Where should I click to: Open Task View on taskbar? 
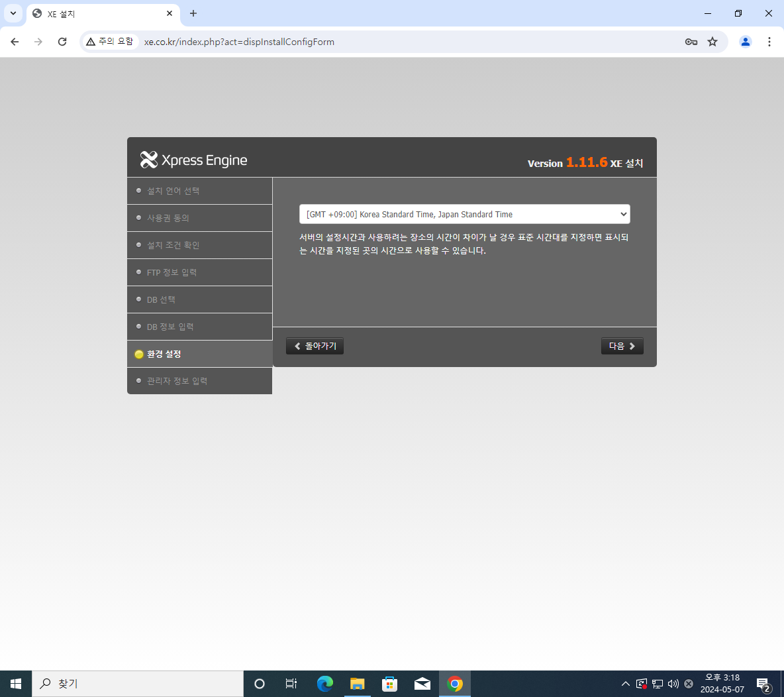[x=291, y=684]
